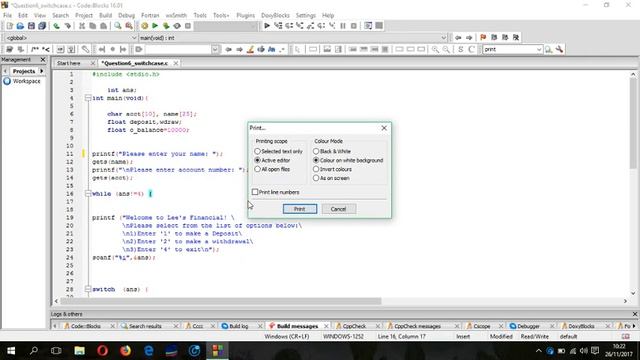Image resolution: width=640 pixels, height=360 pixels.
Task: Switch to the Build log tab
Action: click(x=238, y=326)
